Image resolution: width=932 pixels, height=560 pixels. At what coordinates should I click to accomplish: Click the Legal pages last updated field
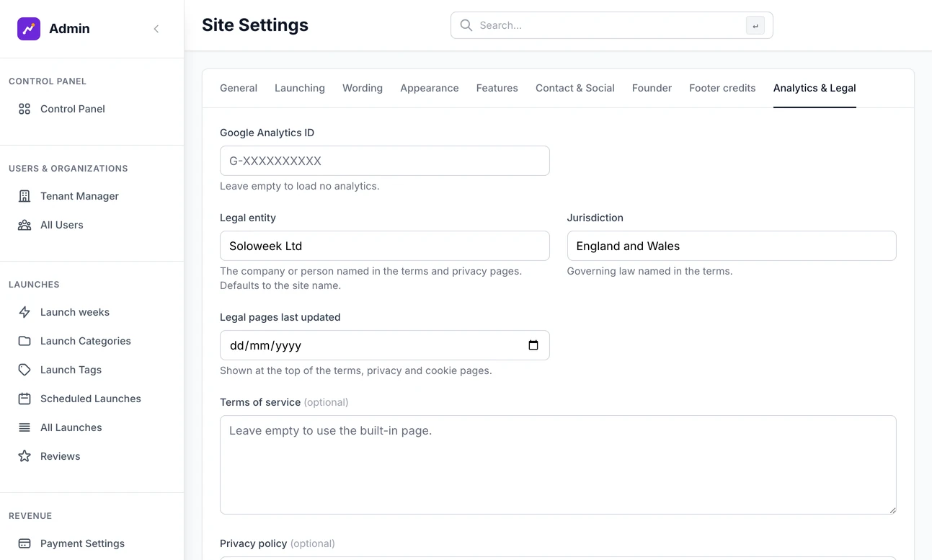click(x=385, y=345)
